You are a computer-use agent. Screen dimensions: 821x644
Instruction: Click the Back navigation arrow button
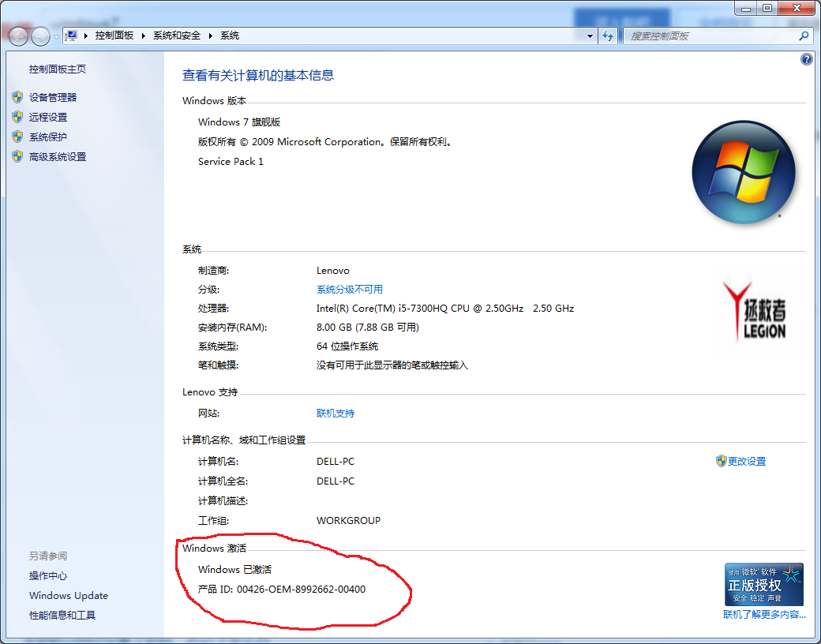pos(18,36)
